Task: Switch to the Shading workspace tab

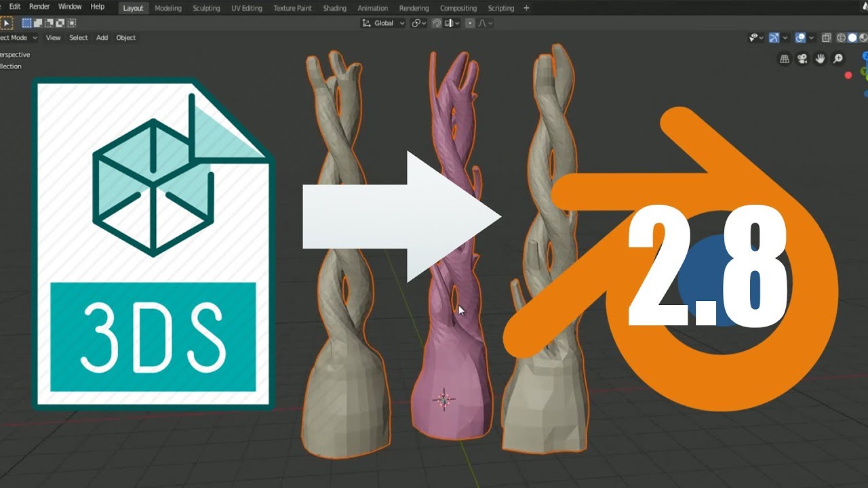Action: [334, 8]
